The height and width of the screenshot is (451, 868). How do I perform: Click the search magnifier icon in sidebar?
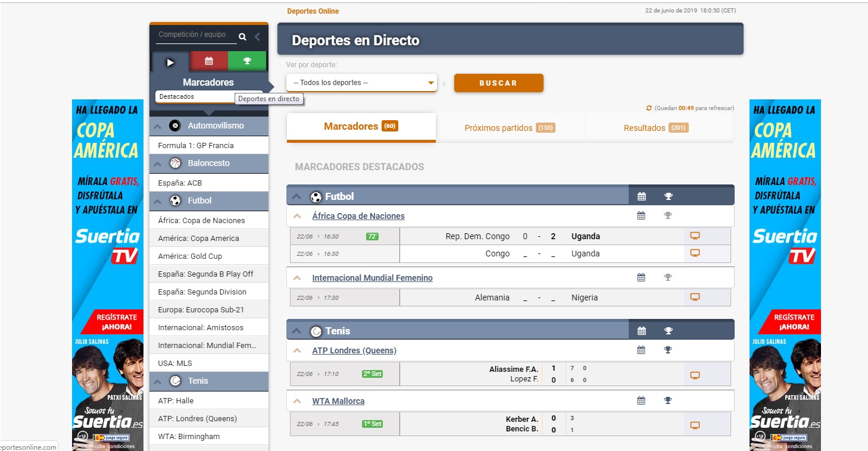click(x=242, y=37)
